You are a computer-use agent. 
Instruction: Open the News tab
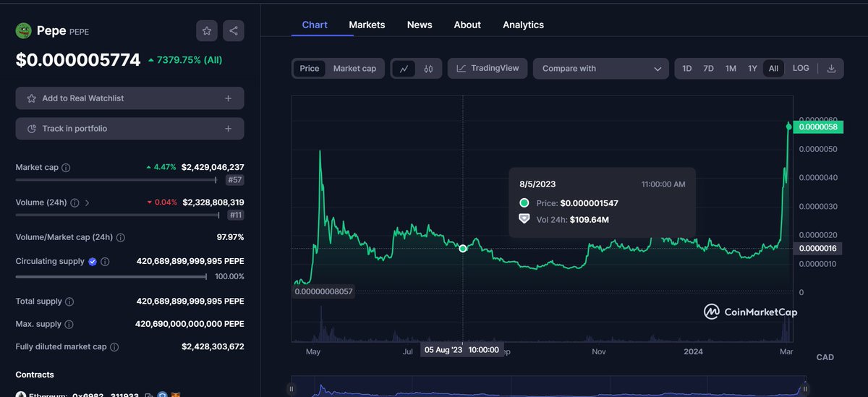click(x=420, y=25)
